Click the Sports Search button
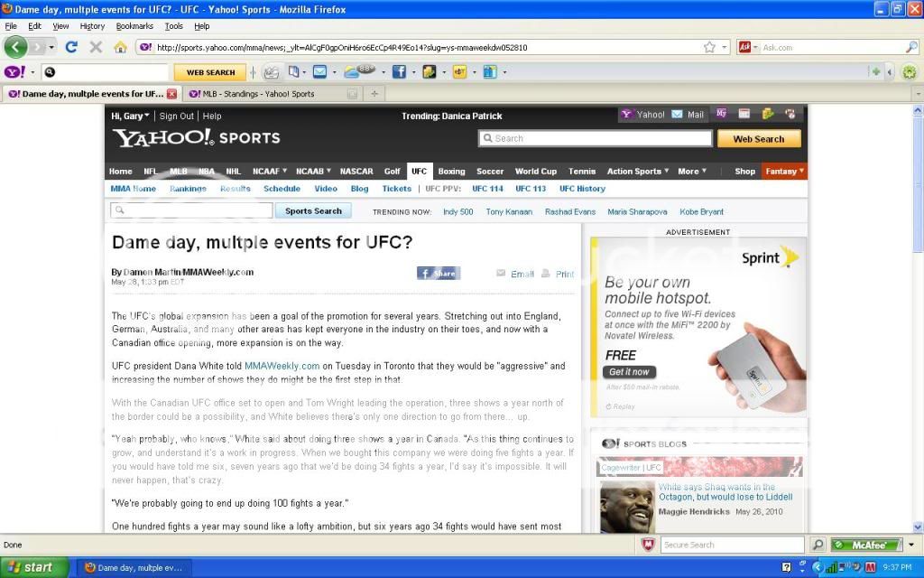This screenshot has width=924, height=578. click(x=313, y=210)
